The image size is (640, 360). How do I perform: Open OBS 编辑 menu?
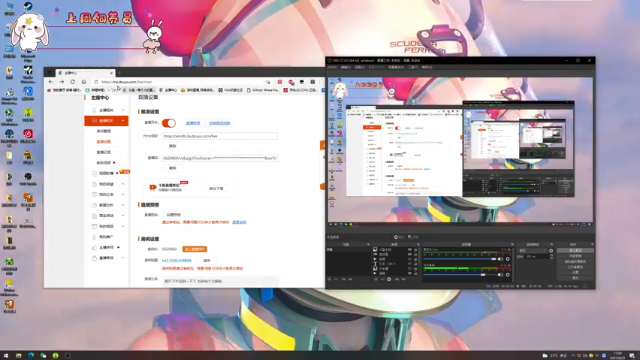[346, 67]
